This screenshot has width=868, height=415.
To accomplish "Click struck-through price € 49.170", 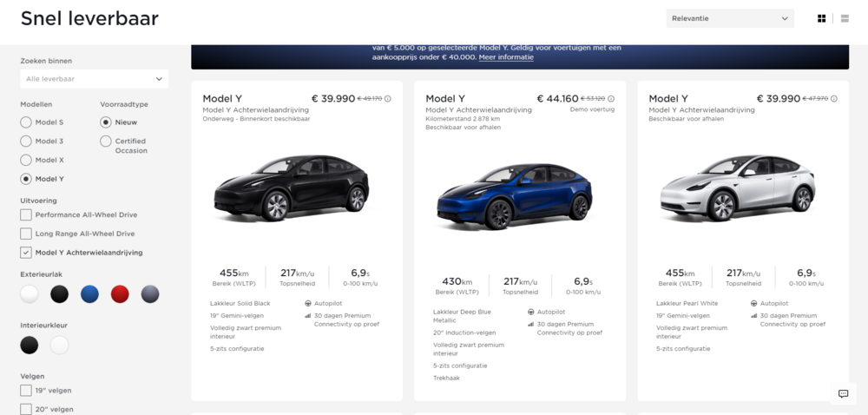I will pos(369,99).
